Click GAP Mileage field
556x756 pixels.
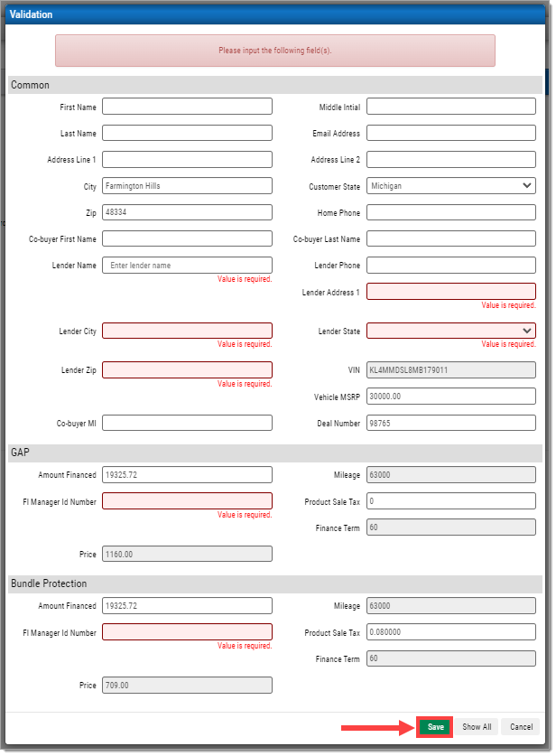tap(451, 475)
